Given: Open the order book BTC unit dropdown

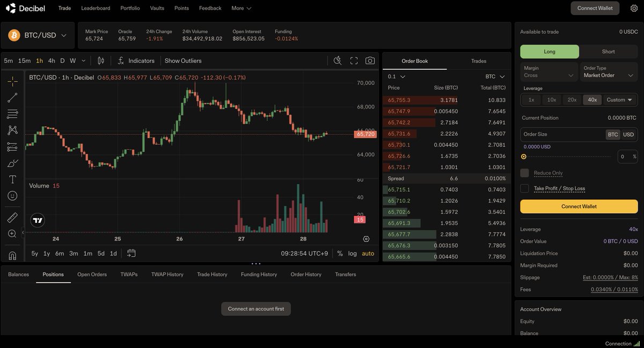Looking at the screenshot, I should coord(495,76).
